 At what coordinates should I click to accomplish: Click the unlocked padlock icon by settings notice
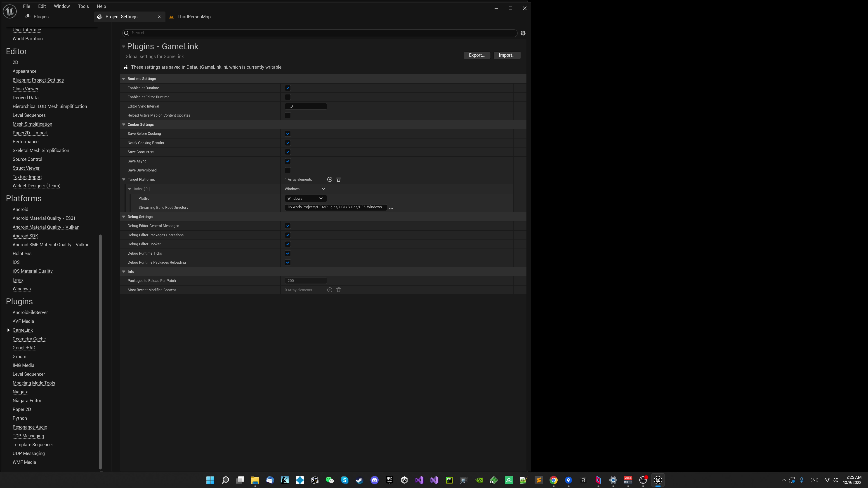126,67
